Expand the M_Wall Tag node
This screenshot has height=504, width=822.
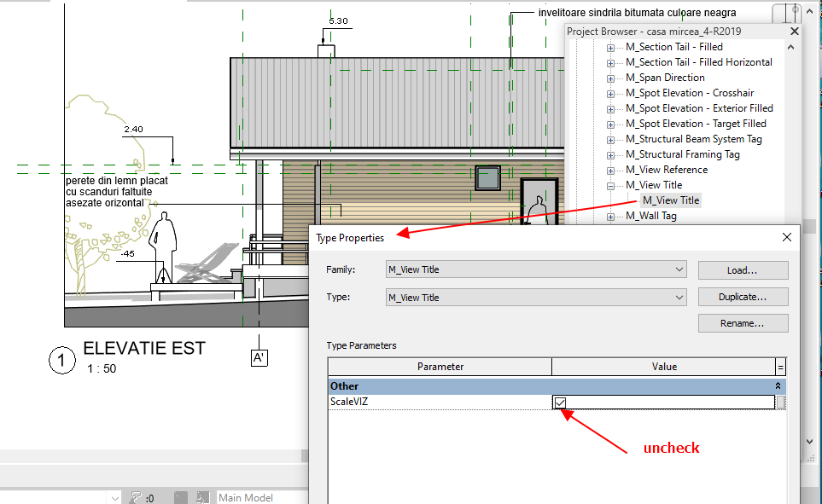click(610, 217)
